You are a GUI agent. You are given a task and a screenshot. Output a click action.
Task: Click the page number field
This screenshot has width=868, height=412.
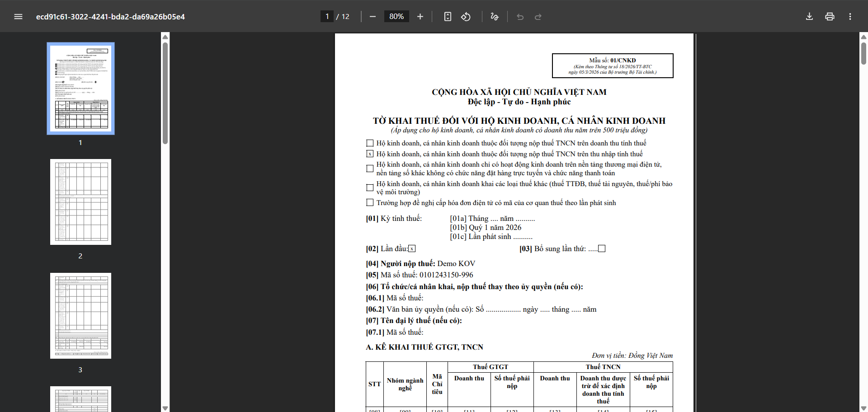[327, 17]
